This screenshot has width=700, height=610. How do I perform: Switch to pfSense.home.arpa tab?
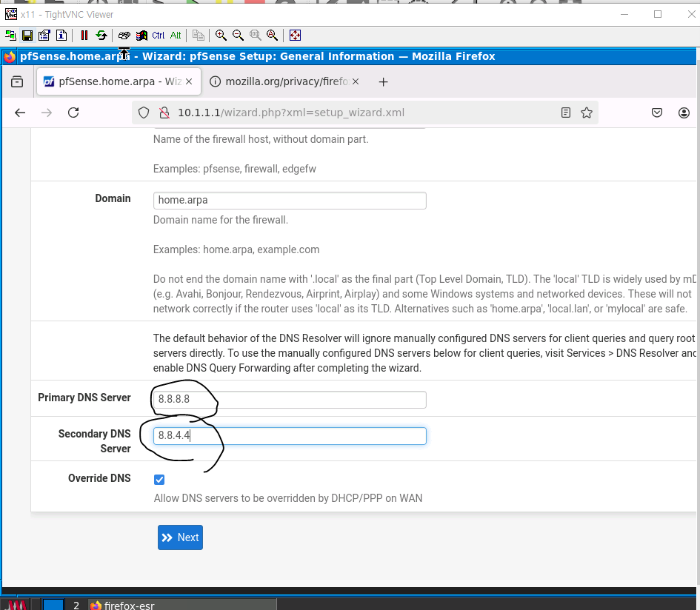119,81
